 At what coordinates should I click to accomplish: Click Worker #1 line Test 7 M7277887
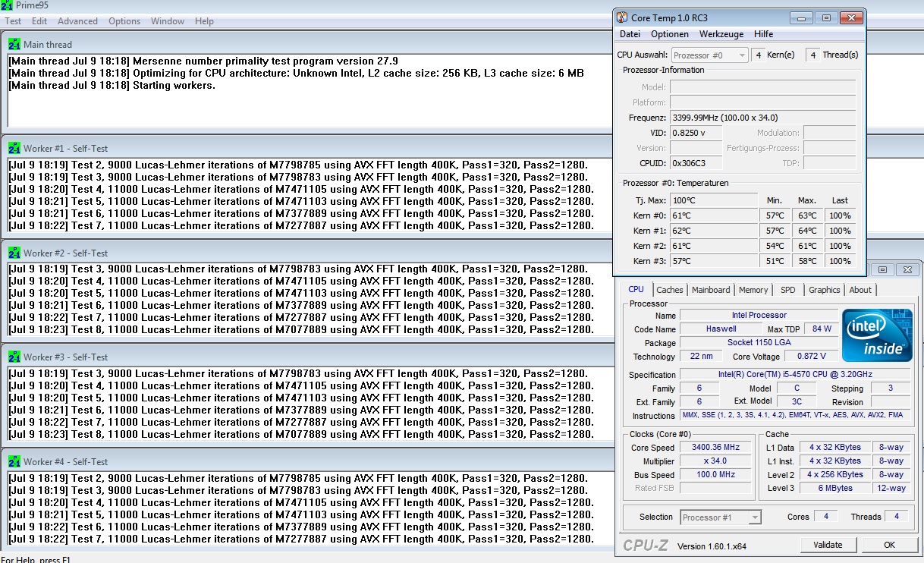300,225
